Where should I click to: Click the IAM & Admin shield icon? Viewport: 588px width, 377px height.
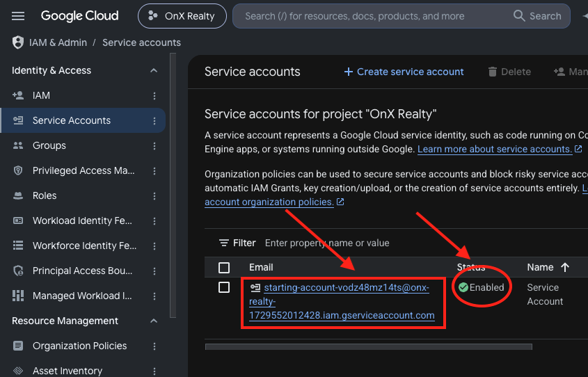tap(17, 42)
